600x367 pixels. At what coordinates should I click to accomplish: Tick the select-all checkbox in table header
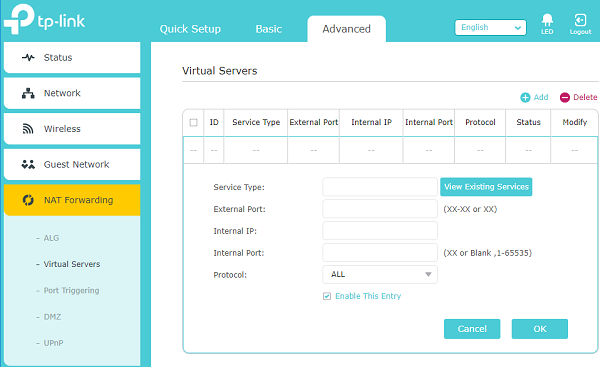click(x=194, y=122)
